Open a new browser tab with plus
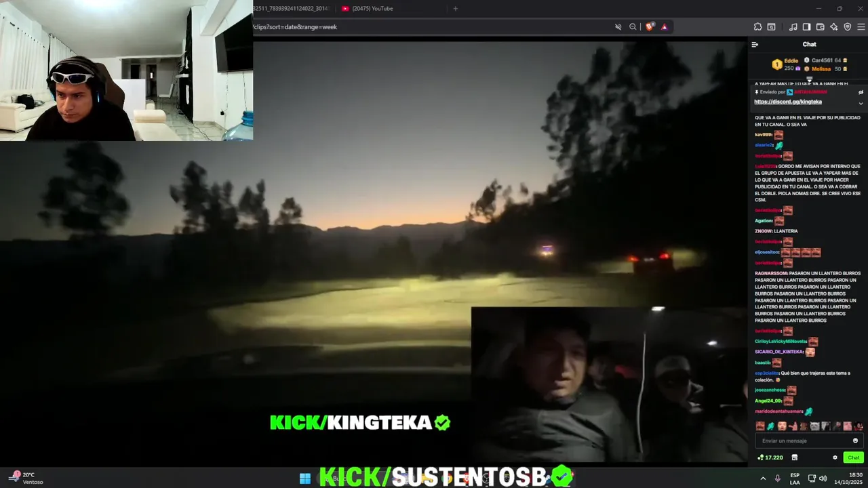The height and width of the screenshot is (488, 868). click(455, 9)
